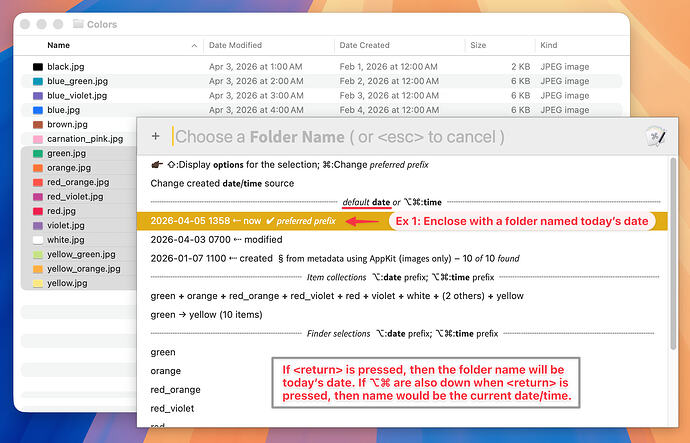Click the carnation_pink.jpg file name
690x443 pixels.
(85, 139)
